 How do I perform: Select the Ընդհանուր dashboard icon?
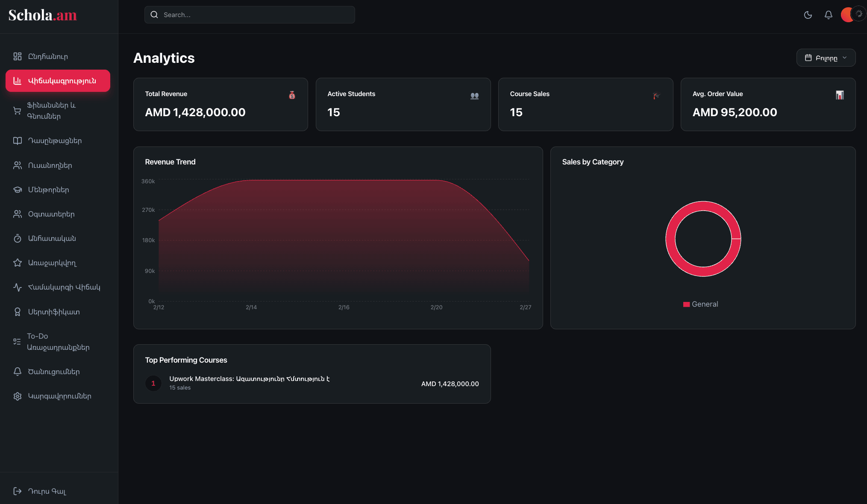17,56
